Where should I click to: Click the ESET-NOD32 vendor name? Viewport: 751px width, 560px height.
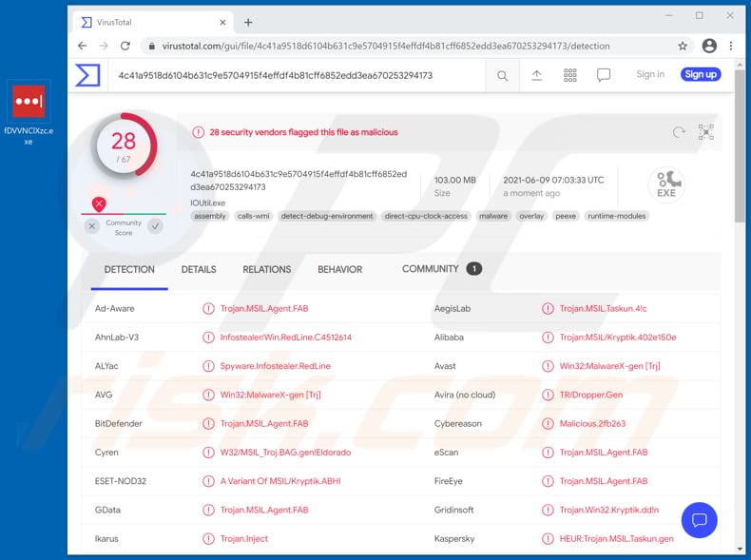point(120,481)
